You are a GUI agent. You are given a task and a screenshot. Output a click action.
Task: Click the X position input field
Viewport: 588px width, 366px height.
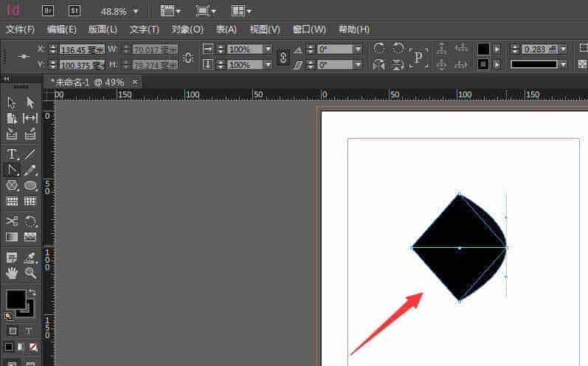pos(82,49)
